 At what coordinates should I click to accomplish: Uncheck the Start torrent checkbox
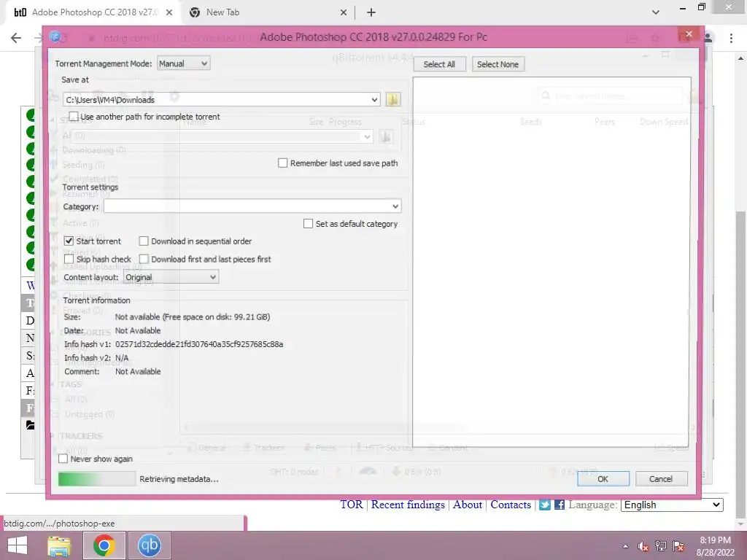69,241
